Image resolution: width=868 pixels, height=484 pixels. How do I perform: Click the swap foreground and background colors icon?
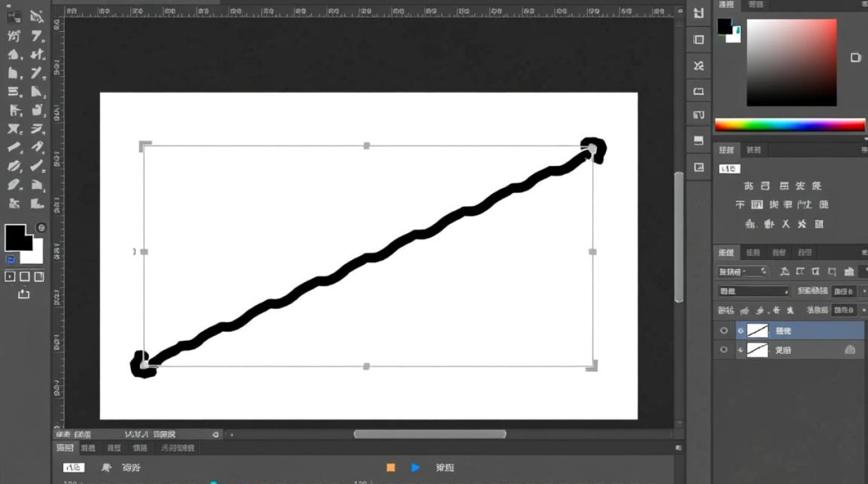point(41,228)
